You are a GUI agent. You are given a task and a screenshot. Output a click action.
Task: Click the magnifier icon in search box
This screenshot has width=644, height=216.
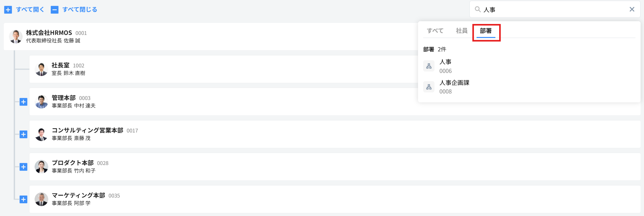(x=478, y=9)
